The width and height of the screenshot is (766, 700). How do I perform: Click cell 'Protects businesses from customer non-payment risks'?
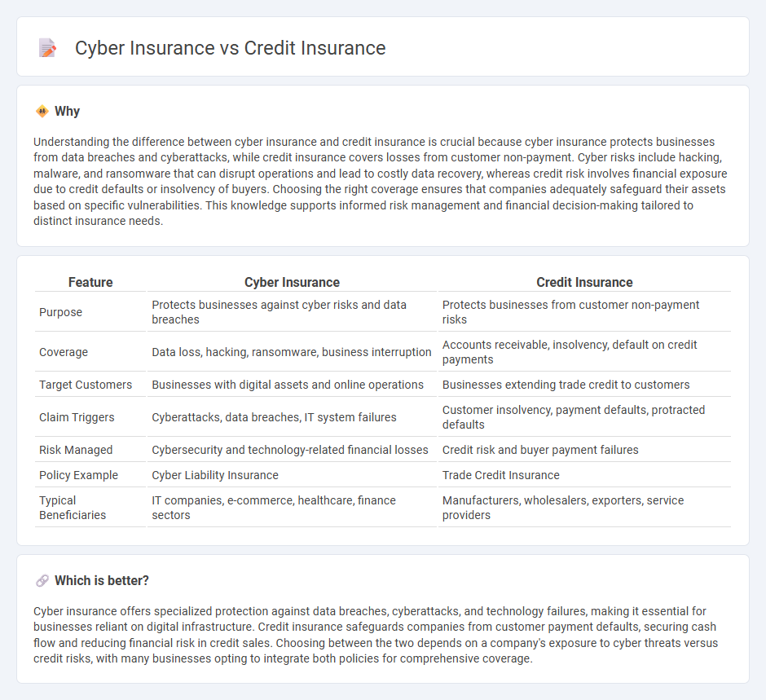click(x=584, y=312)
